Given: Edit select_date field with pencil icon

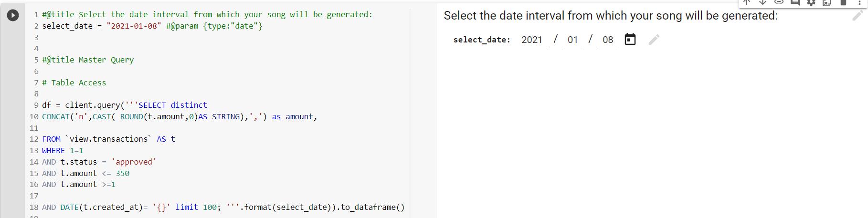Looking at the screenshot, I should pos(654,40).
